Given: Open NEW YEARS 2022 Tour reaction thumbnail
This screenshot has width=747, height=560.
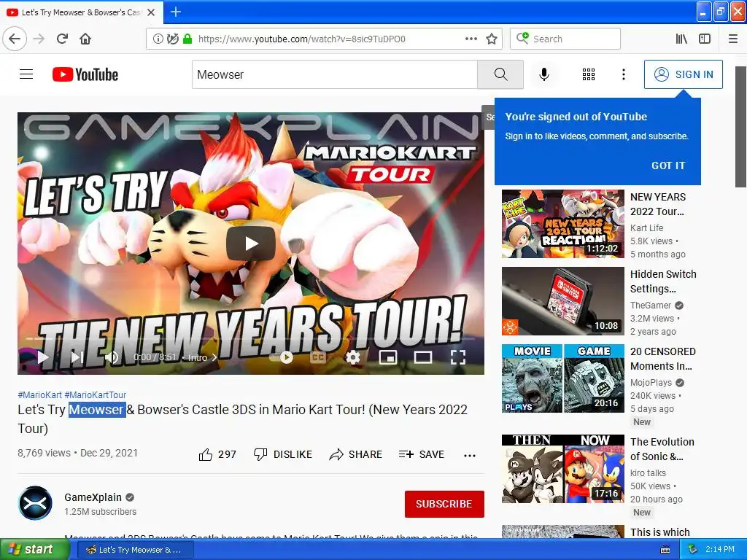Looking at the screenshot, I should 562,224.
